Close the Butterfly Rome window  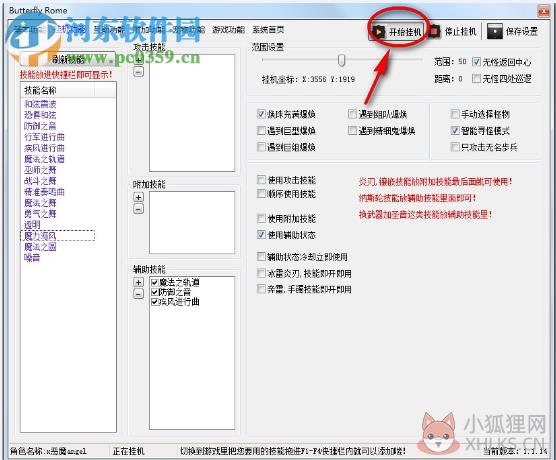pos(543,11)
